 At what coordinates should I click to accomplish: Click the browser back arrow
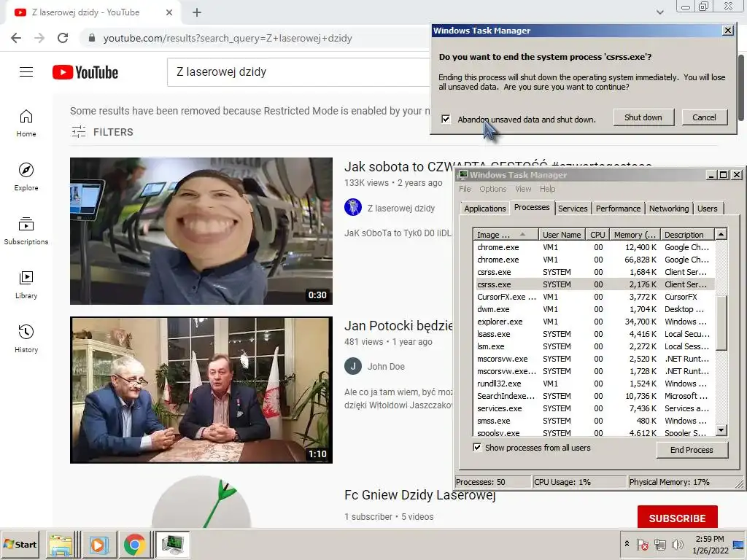[16, 38]
